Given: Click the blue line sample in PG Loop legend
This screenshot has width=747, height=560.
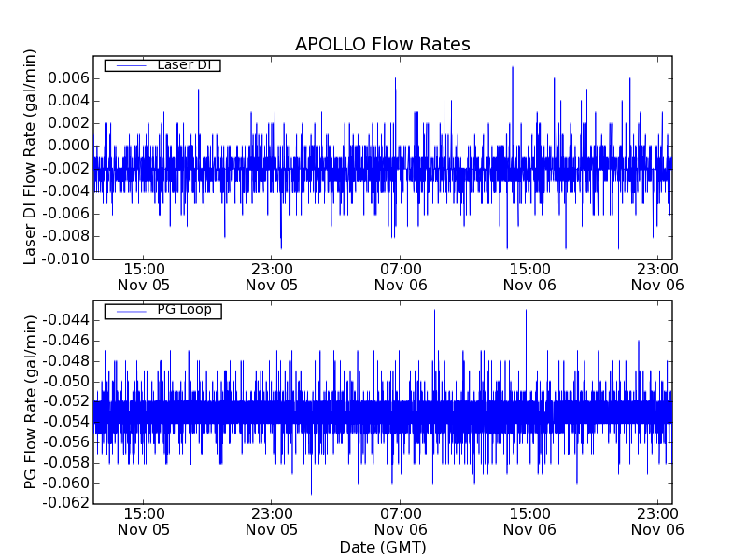Looking at the screenshot, I should coord(131,312).
